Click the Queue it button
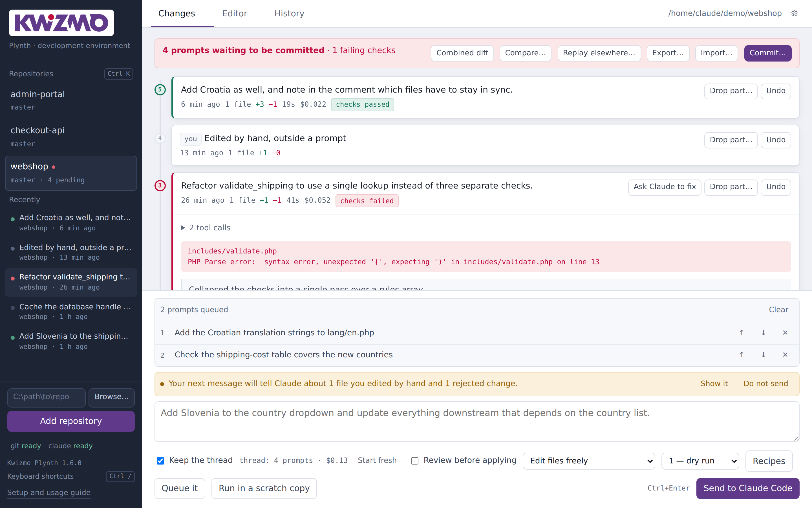This screenshot has width=812, height=508. (x=180, y=489)
